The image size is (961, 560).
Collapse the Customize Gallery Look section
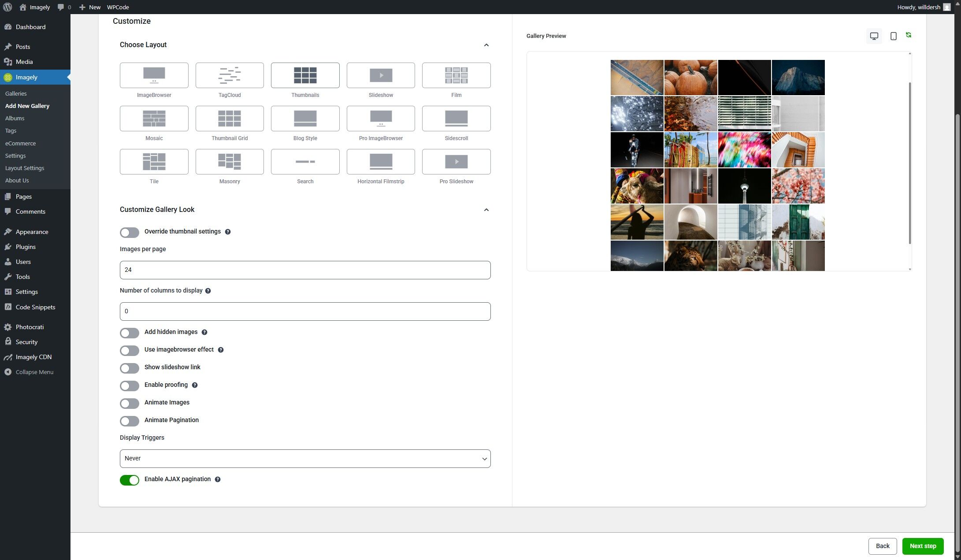pos(486,210)
